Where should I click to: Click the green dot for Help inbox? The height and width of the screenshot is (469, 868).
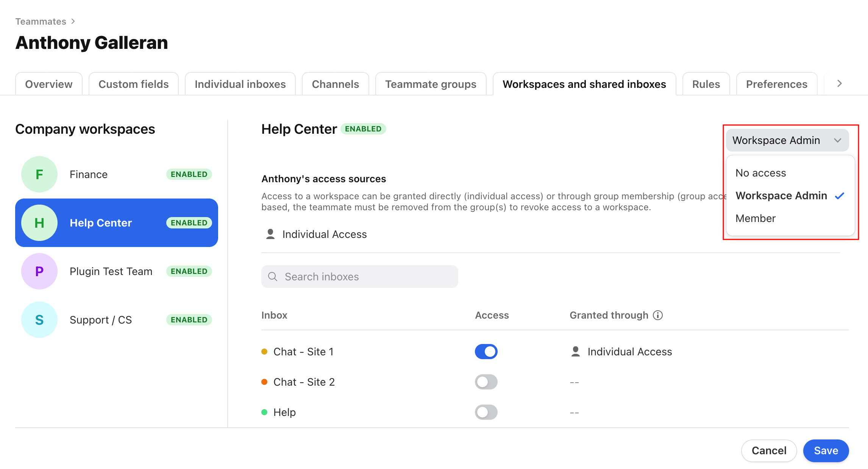[264, 412]
